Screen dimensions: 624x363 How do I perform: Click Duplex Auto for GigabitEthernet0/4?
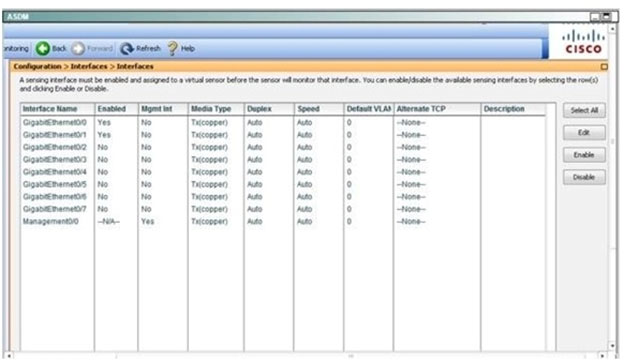click(x=255, y=172)
